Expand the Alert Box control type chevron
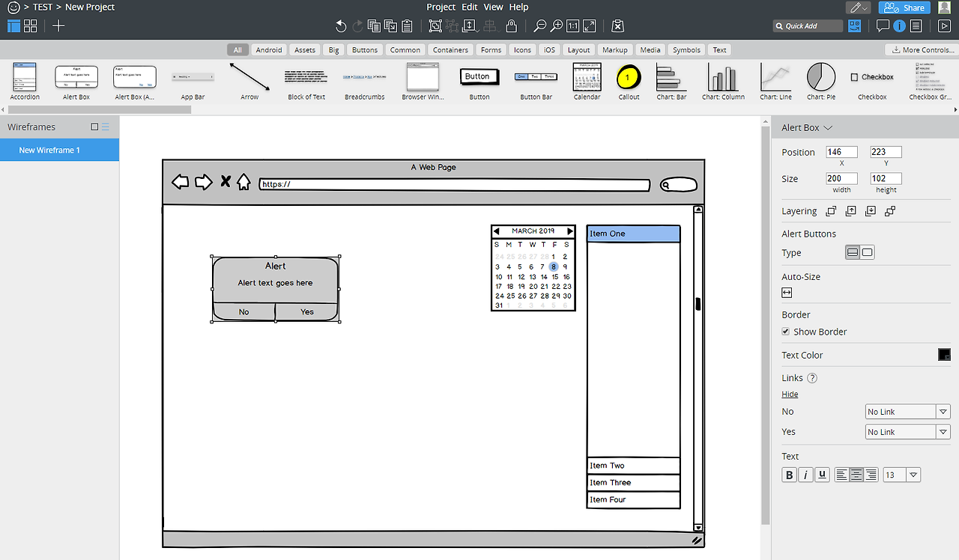This screenshot has width=959, height=560. (828, 128)
